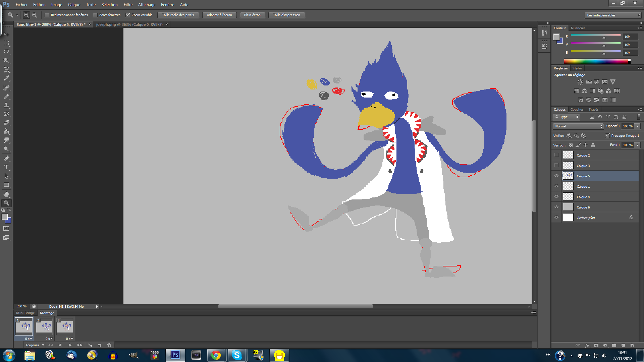Open frame 3 delay time dropdown

(69, 339)
